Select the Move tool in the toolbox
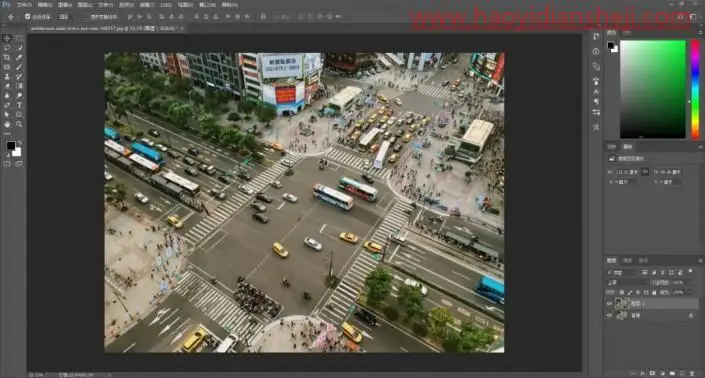Image resolution: width=705 pixels, height=378 pixels. tap(7, 38)
